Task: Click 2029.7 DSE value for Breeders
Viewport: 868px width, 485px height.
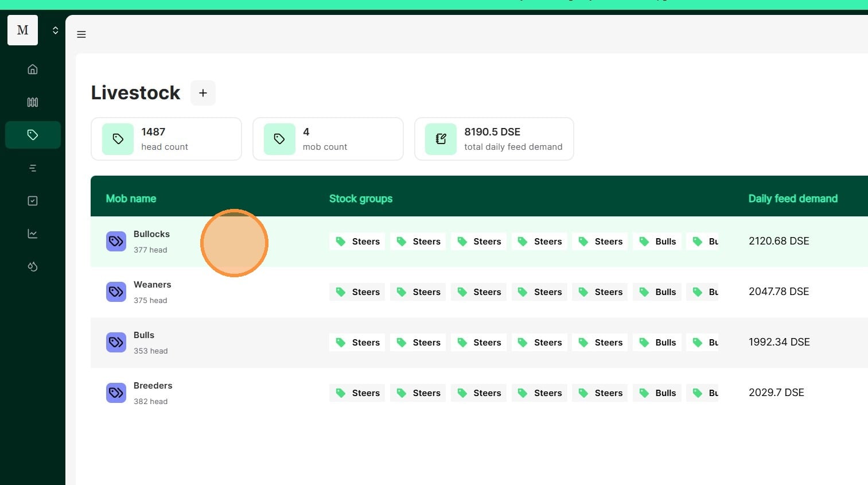Action: click(x=776, y=393)
